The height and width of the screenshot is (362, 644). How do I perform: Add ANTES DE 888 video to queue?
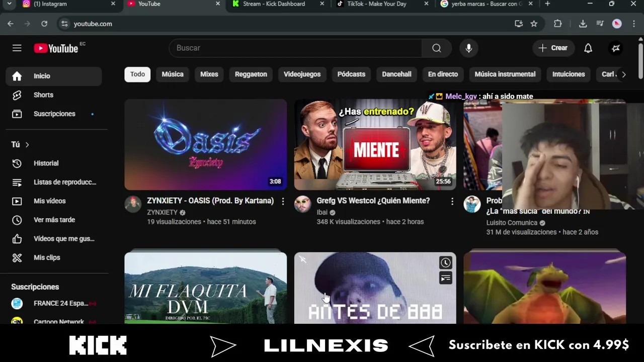tap(446, 278)
